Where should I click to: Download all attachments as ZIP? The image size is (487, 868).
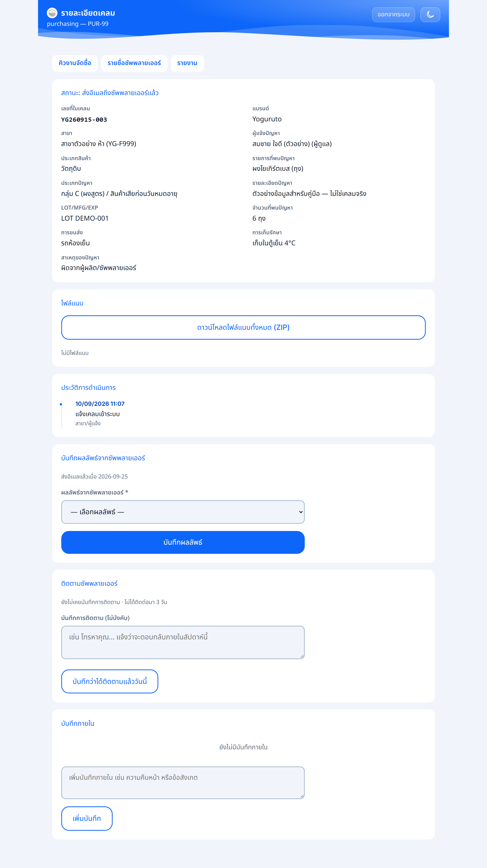pos(243,327)
